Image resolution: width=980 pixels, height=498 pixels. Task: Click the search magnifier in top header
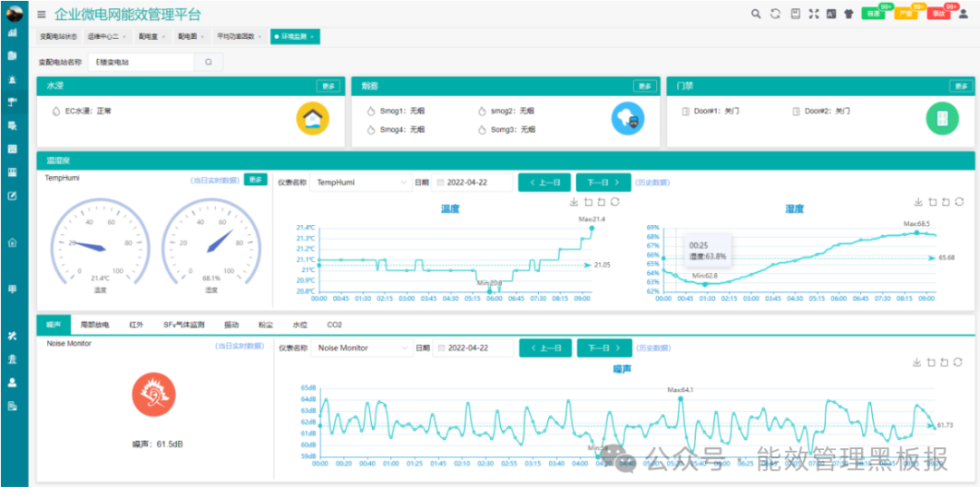pyautogui.click(x=756, y=14)
